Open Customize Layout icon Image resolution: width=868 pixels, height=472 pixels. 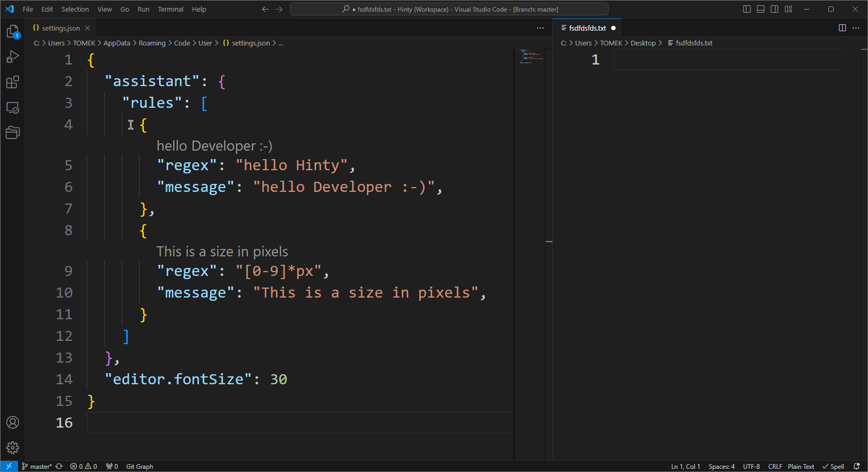pyautogui.click(x=789, y=9)
